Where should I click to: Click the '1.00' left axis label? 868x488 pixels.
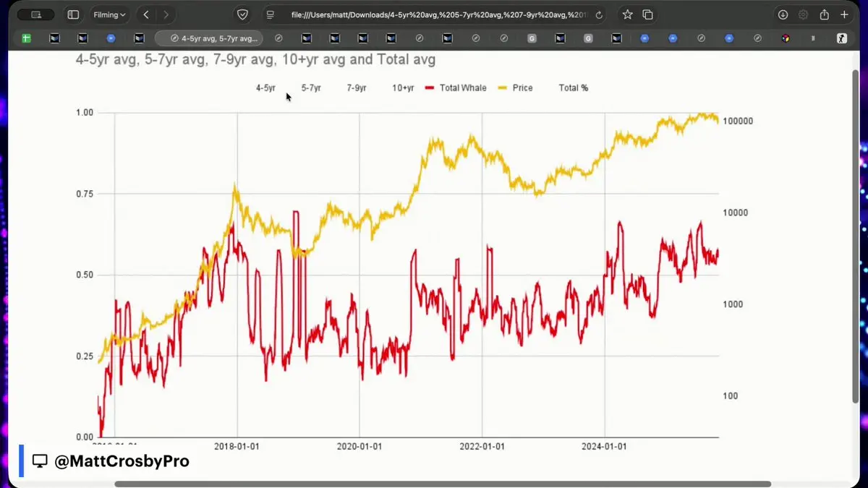click(x=85, y=112)
